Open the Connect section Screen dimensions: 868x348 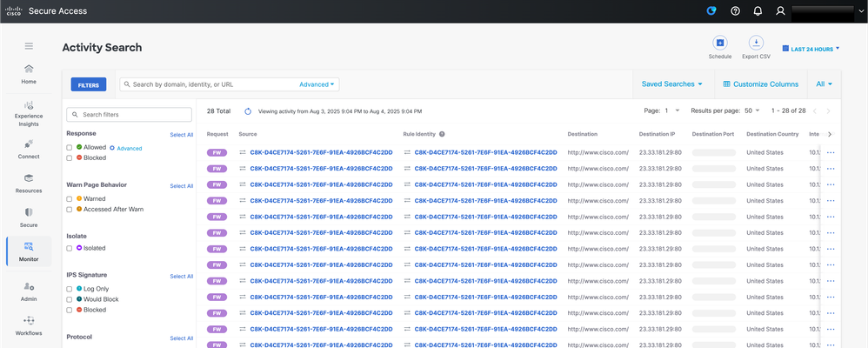pyautogui.click(x=29, y=149)
